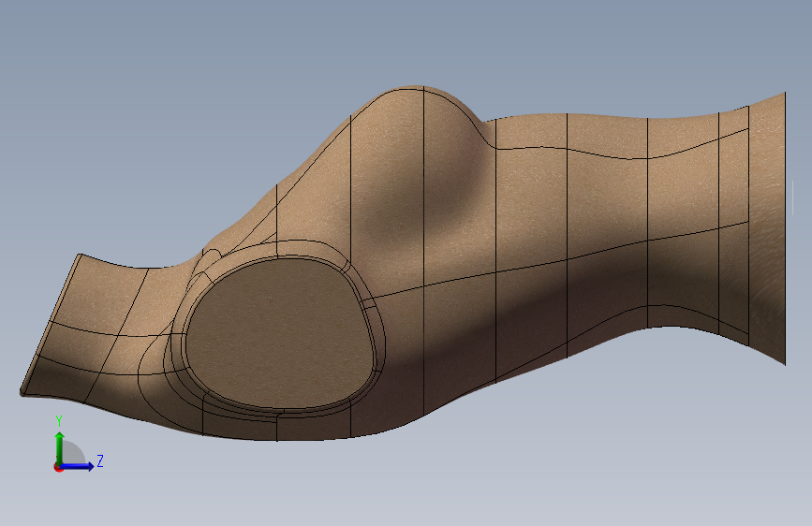Click the blue Z axis arrow of the triad

[x=78, y=466]
